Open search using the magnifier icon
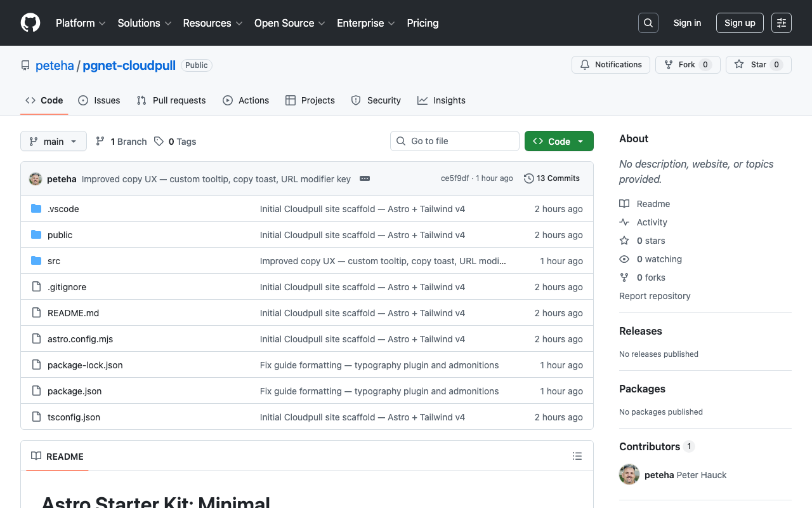812x508 pixels. 648,22
